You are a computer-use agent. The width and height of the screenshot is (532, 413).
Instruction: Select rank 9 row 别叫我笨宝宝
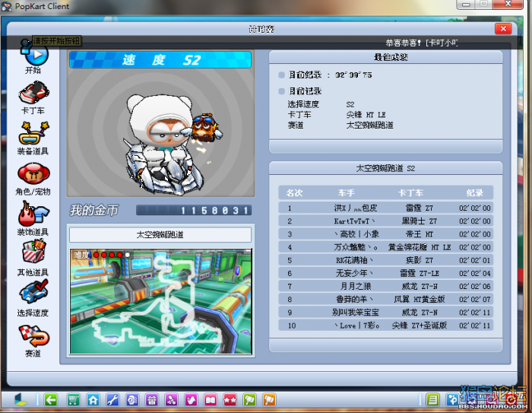click(x=386, y=313)
